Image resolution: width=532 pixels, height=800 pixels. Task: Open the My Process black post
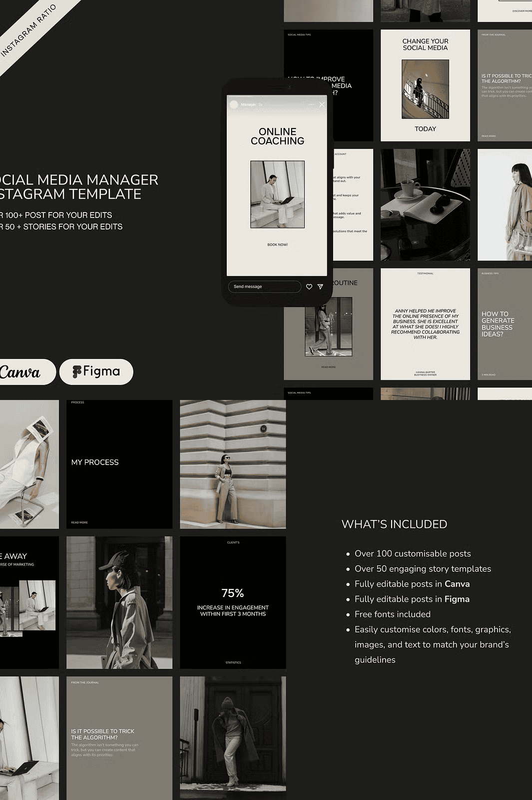tap(119, 463)
